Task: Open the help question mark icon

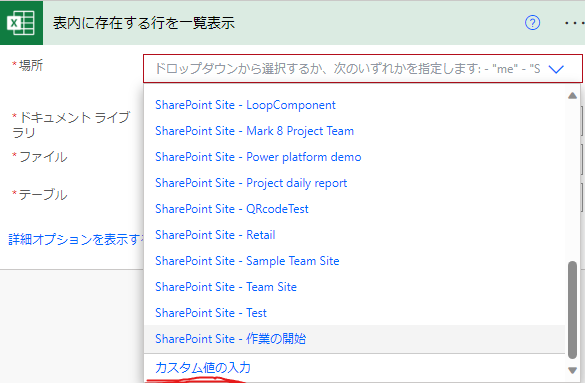Action: 532,23
